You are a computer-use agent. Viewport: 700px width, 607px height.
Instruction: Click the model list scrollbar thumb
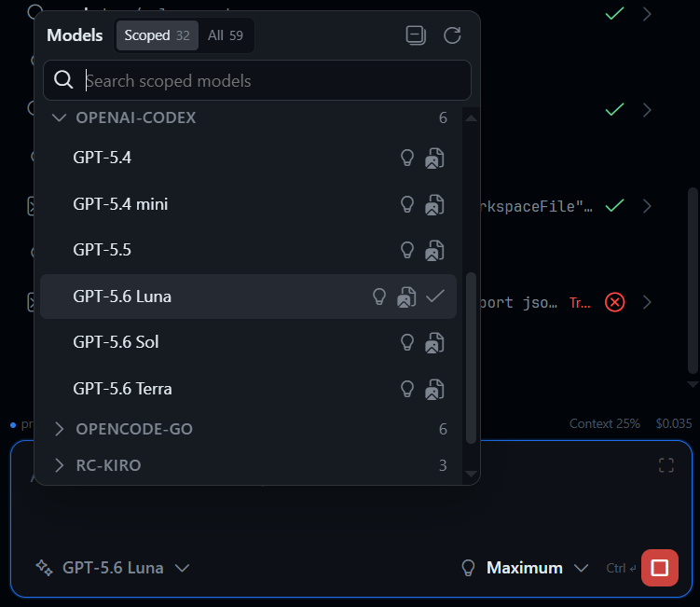pos(471,358)
